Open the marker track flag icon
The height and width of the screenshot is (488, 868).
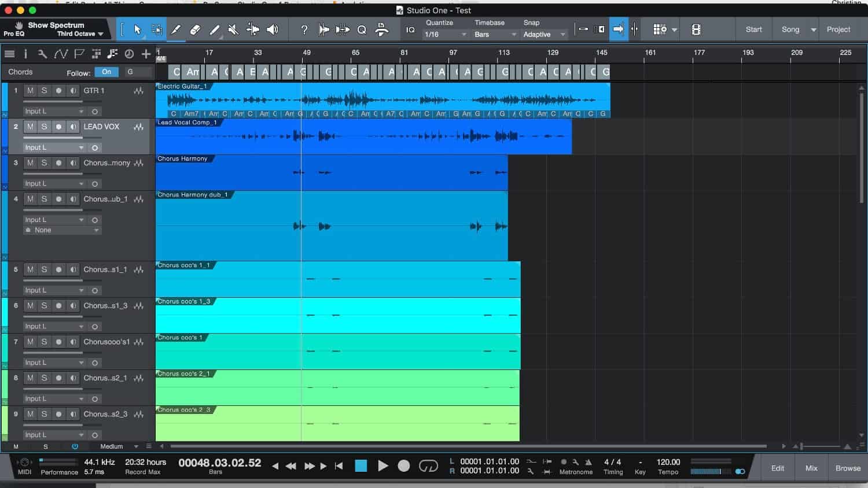coord(79,54)
